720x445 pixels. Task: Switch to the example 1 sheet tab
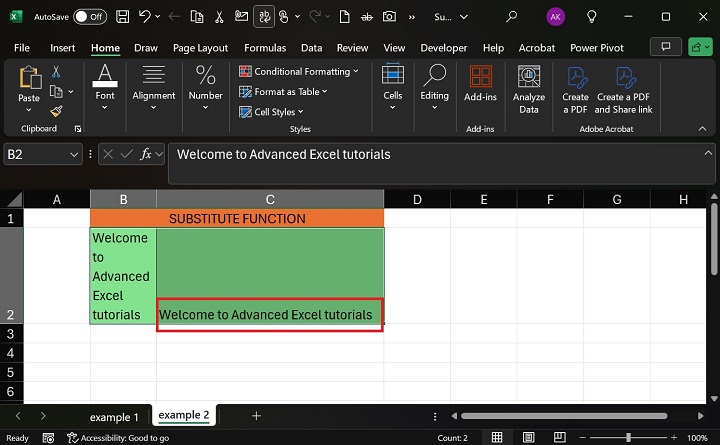114,416
